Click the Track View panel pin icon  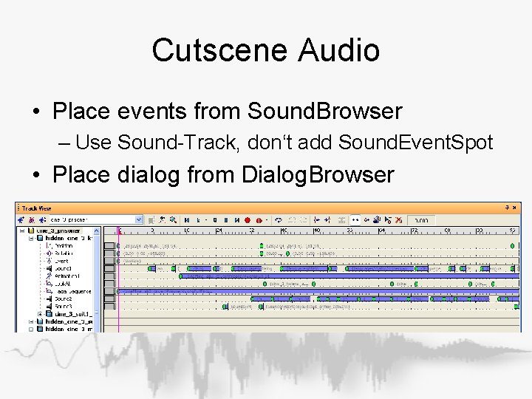click(507, 208)
